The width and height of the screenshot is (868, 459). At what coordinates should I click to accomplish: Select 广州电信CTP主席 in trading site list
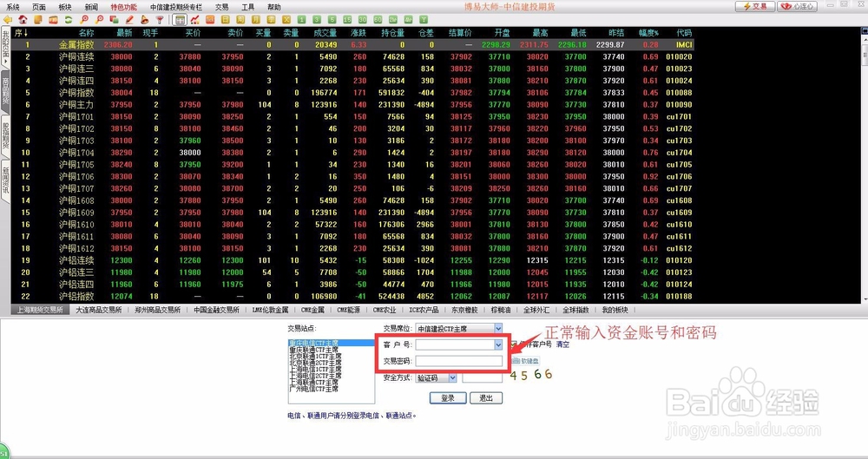(x=313, y=390)
